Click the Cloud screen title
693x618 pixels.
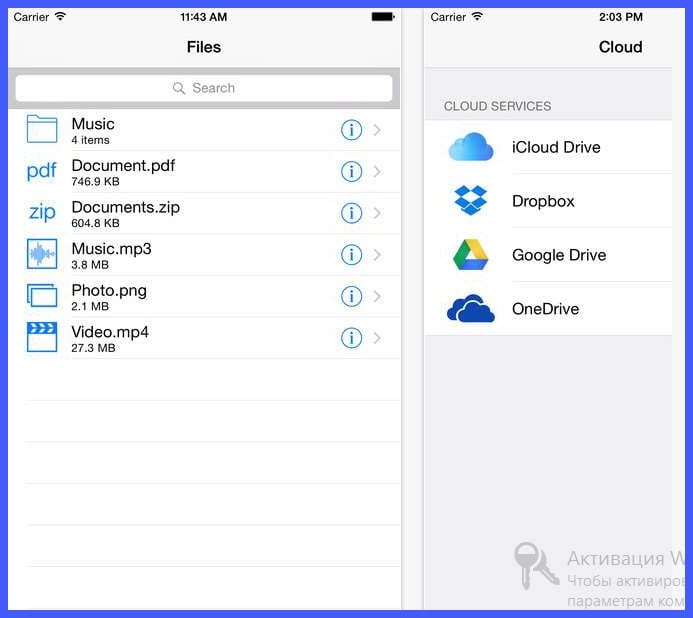[621, 47]
